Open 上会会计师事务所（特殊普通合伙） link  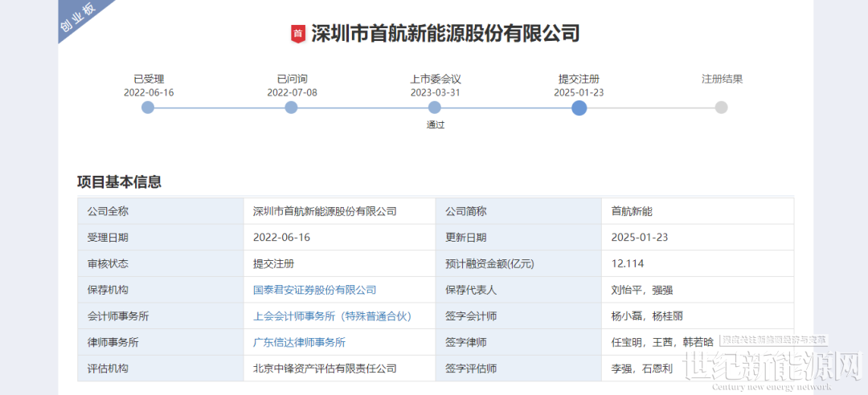click(x=332, y=316)
